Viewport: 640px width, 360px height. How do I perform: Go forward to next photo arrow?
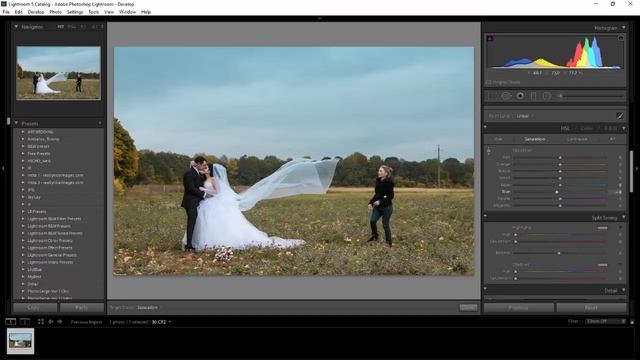point(60,322)
